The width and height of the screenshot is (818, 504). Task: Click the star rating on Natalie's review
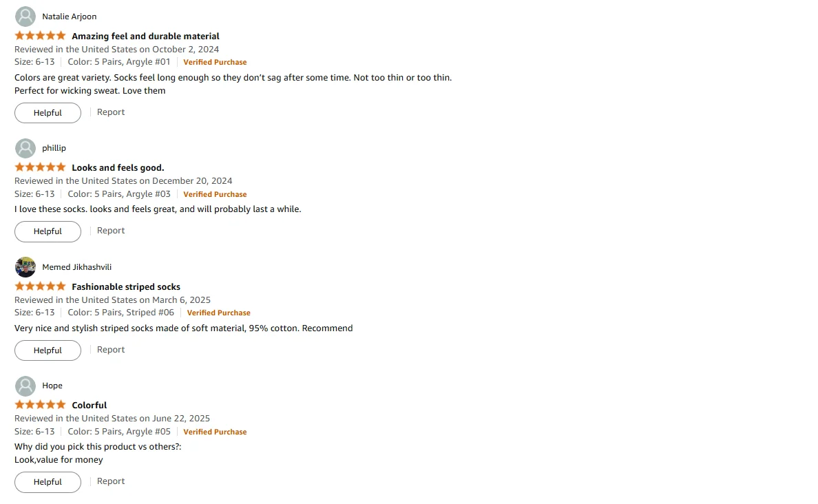[40, 36]
